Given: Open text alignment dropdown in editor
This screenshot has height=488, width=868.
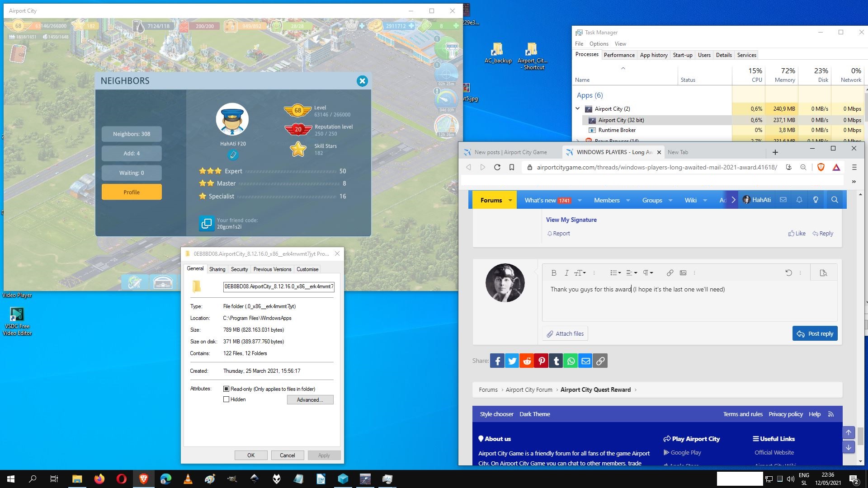Looking at the screenshot, I should click(632, 273).
